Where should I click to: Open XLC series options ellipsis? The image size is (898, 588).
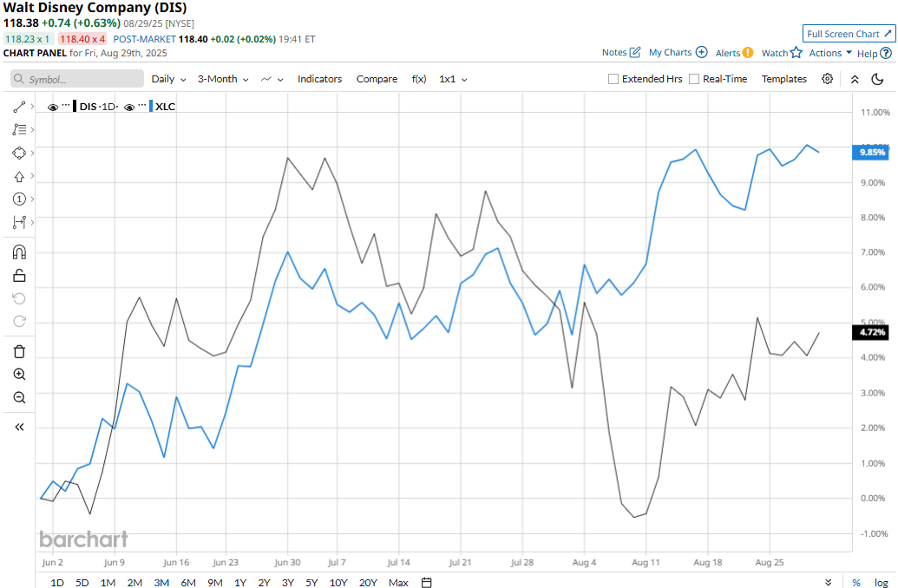(142, 106)
